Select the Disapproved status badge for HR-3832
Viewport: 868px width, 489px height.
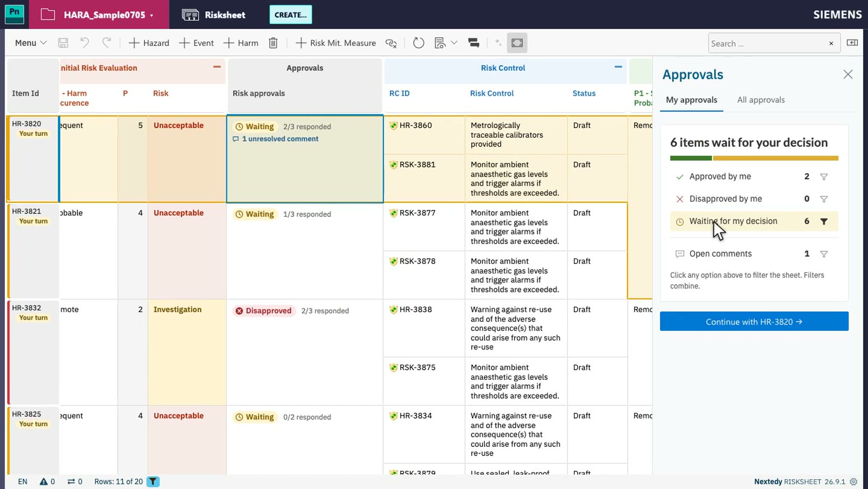264,311
